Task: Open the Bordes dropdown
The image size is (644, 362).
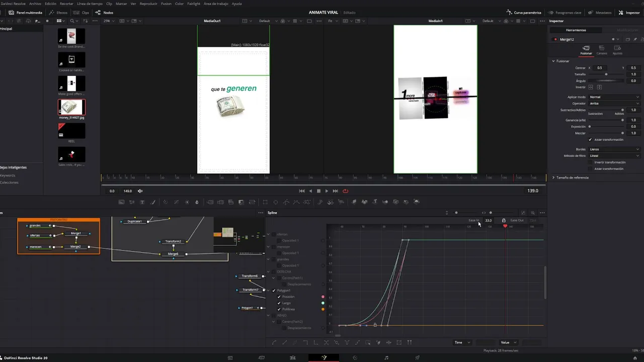Action: coord(614,149)
